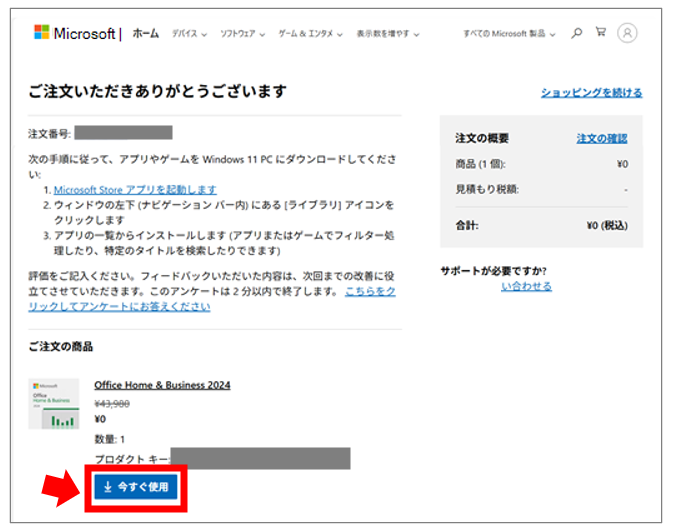The image size is (673, 531).
Task: Expand the ゲーム & エンタメ menu
Action: (310, 34)
